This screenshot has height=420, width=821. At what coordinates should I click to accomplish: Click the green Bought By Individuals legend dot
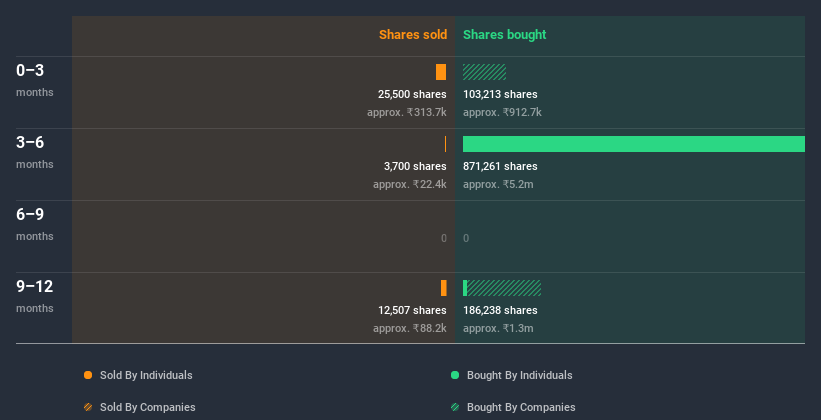[x=455, y=375]
